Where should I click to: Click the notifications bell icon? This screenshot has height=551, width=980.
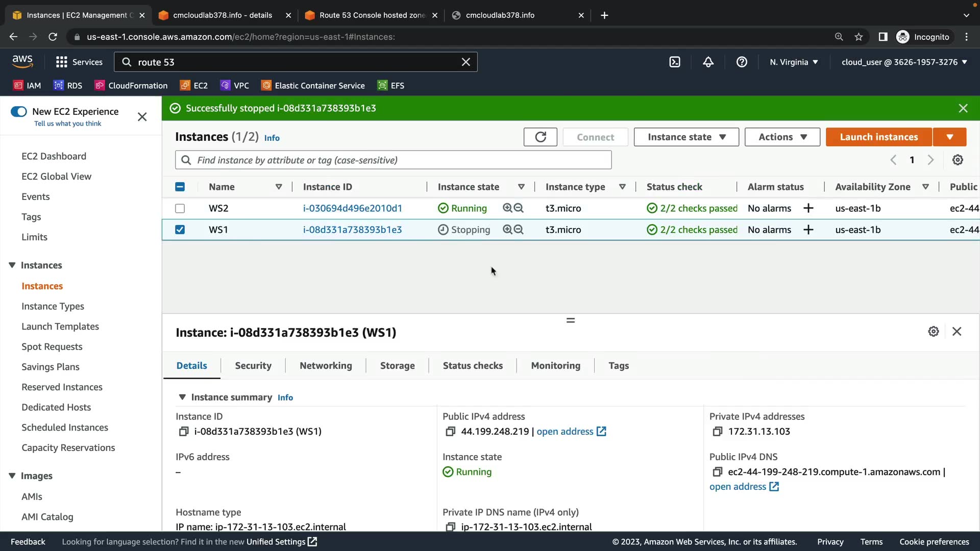tap(708, 62)
